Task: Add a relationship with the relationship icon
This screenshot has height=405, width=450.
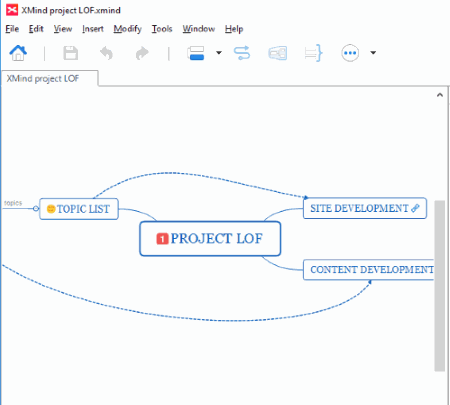Action: pyautogui.click(x=242, y=53)
